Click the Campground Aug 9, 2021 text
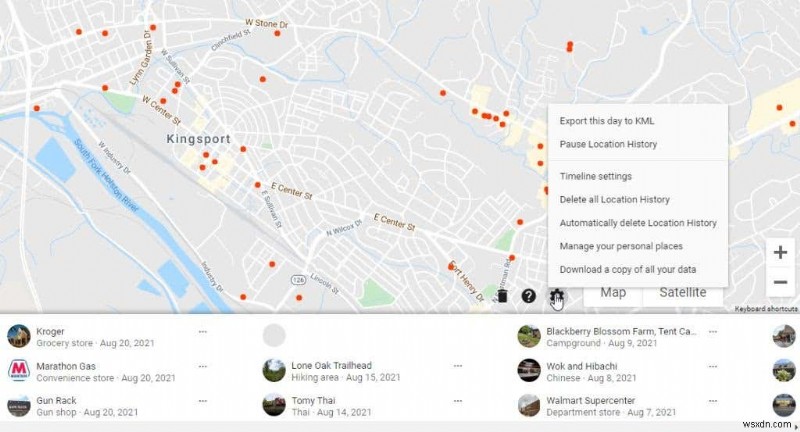The image size is (800, 432). pos(602,343)
